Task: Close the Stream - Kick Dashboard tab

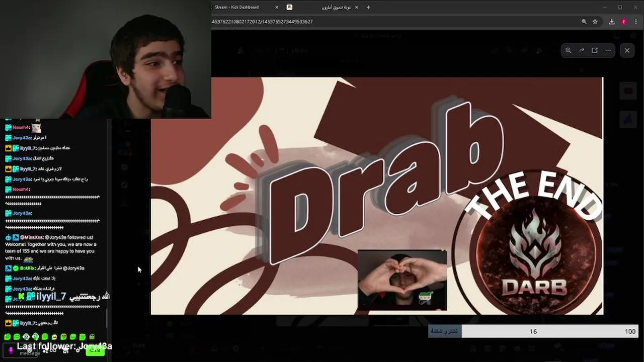Action: point(277,7)
